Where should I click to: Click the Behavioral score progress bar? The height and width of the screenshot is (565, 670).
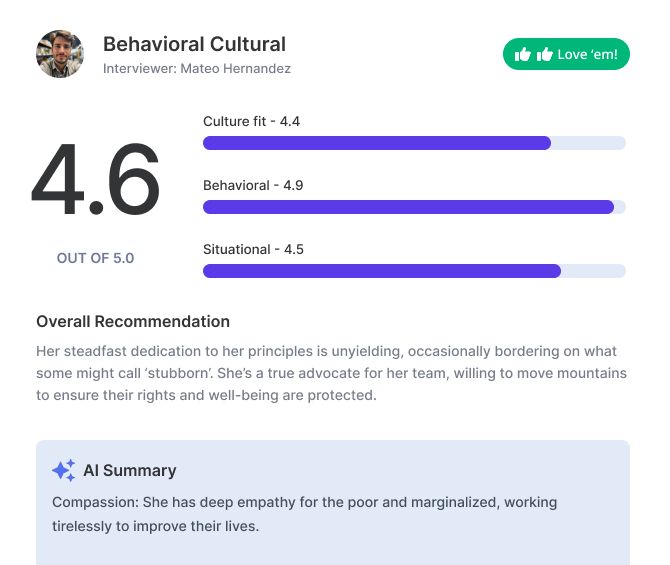[x=414, y=207]
